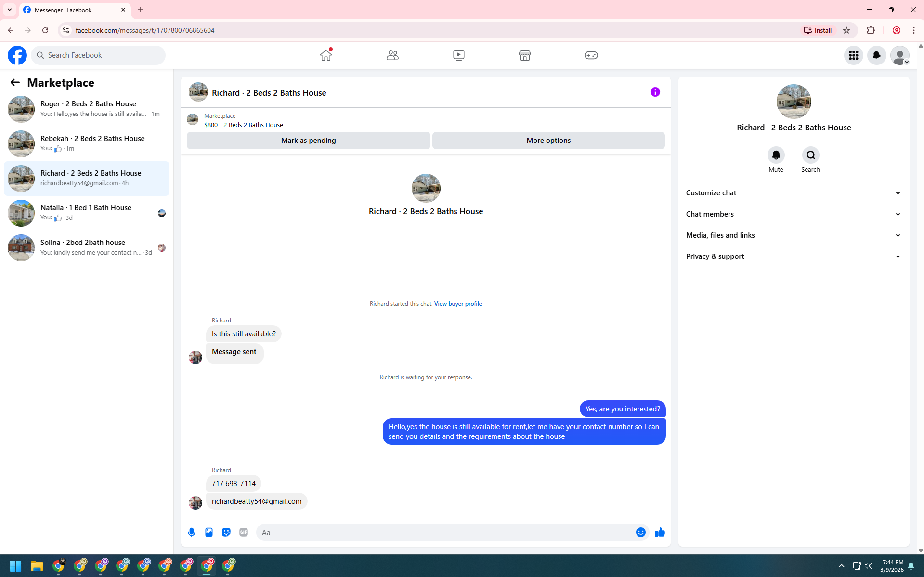Switch to Messenger | Facebook browser tab
The image size is (924, 577).
(75, 10)
